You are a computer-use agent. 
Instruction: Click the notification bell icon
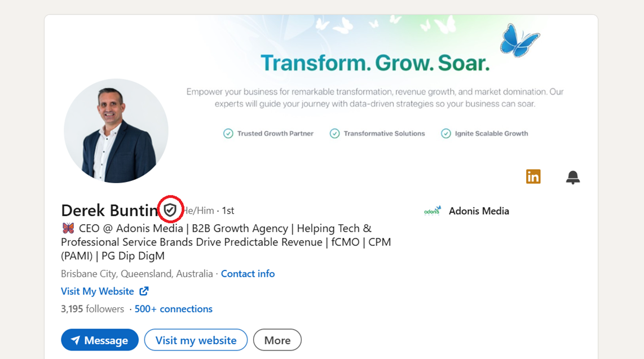pyautogui.click(x=572, y=177)
